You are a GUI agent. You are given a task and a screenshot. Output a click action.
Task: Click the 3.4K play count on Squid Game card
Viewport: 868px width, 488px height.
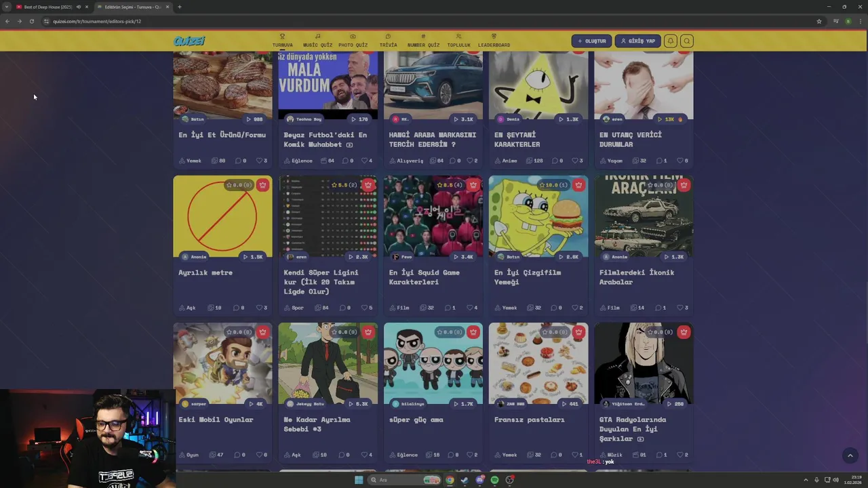pos(463,257)
